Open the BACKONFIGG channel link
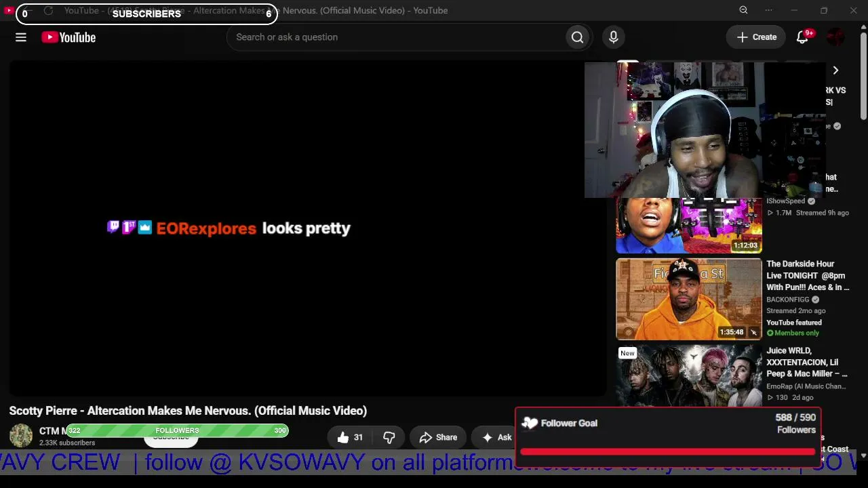The height and width of the screenshot is (488, 868). (788, 300)
